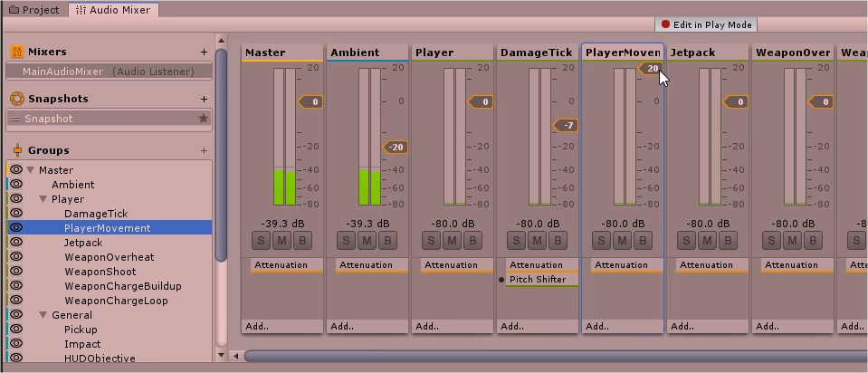This screenshot has height=373, width=868.
Task: Collapse the General group in the tree
Action: (x=43, y=315)
